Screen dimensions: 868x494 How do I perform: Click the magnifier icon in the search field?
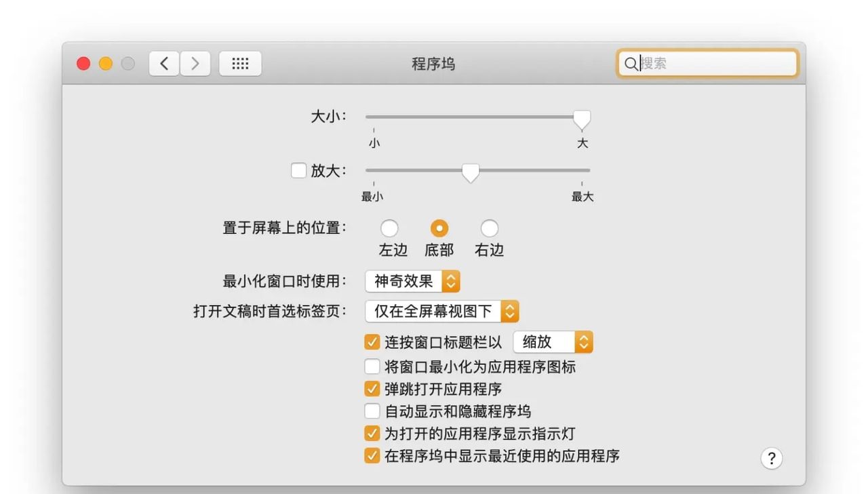pyautogui.click(x=630, y=64)
